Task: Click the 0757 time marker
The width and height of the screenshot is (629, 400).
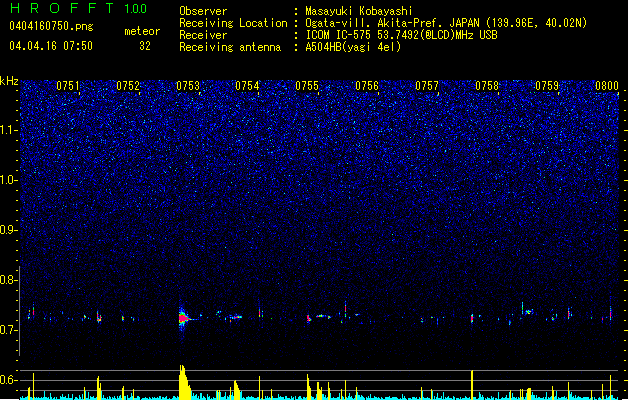Action: point(427,86)
